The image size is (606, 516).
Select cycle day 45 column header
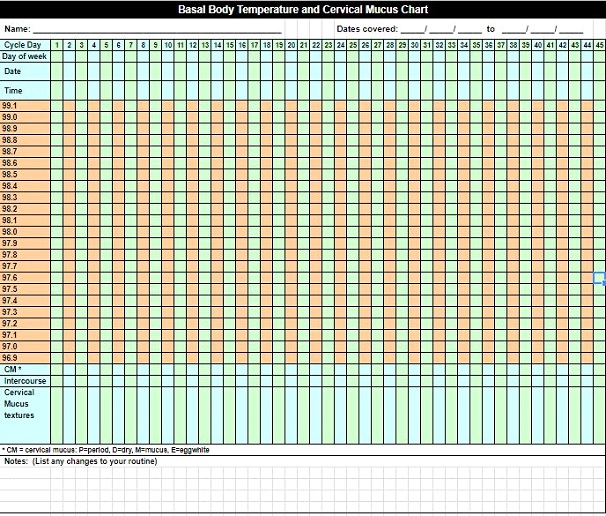(599, 45)
